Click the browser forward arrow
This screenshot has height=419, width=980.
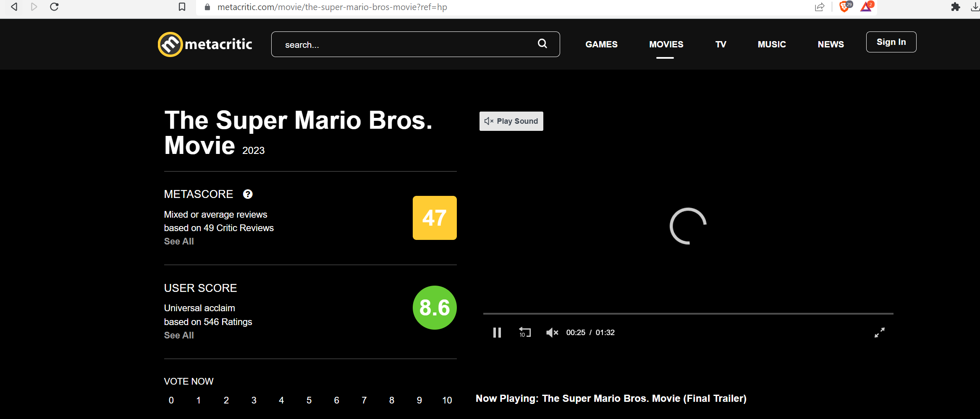pos(34,7)
